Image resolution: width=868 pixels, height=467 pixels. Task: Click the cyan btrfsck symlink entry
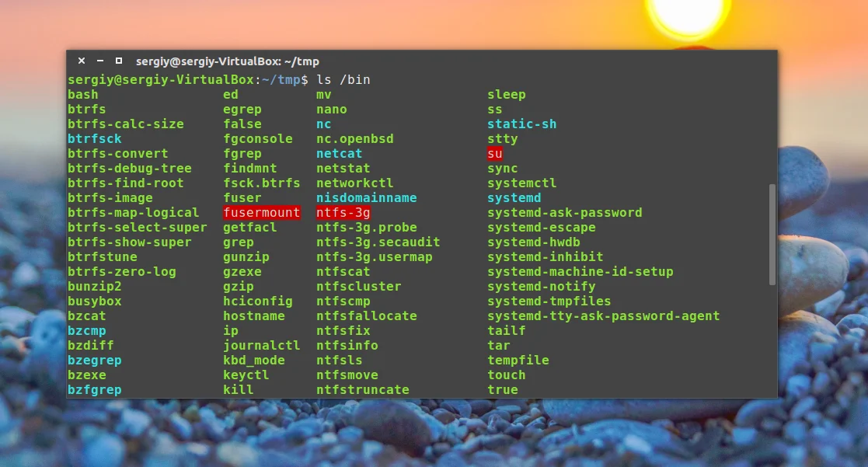95,139
